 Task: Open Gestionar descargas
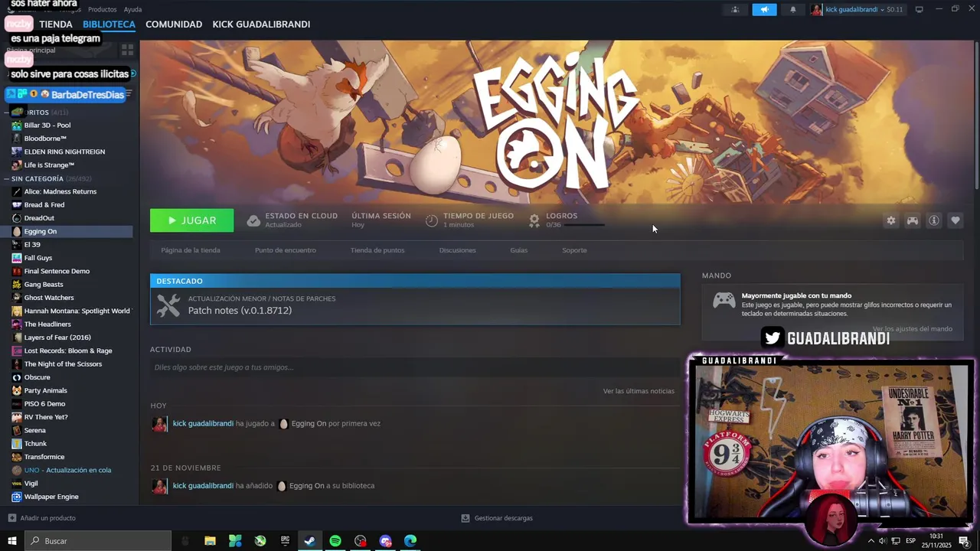[x=504, y=518]
